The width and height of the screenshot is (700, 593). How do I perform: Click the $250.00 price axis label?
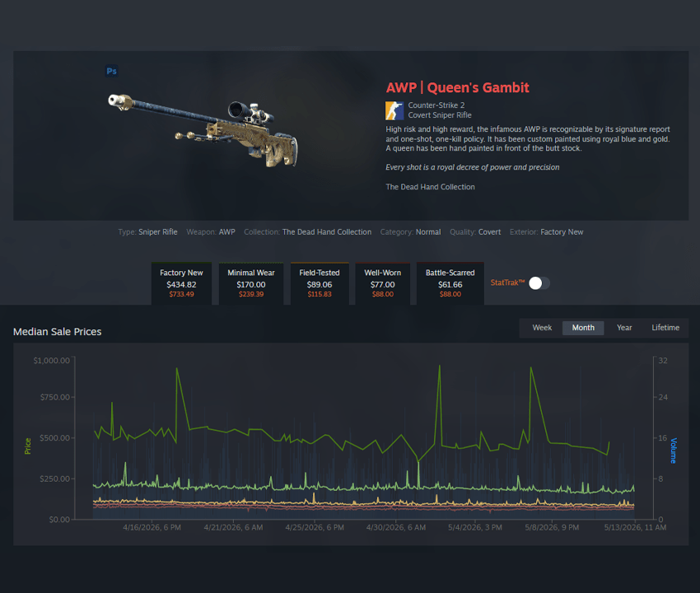point(54,479)
